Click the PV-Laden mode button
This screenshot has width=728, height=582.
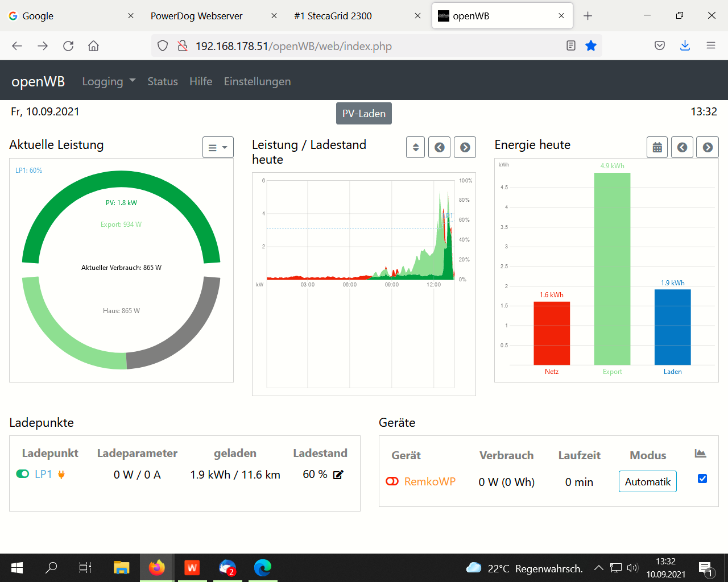tap(364, 114)
